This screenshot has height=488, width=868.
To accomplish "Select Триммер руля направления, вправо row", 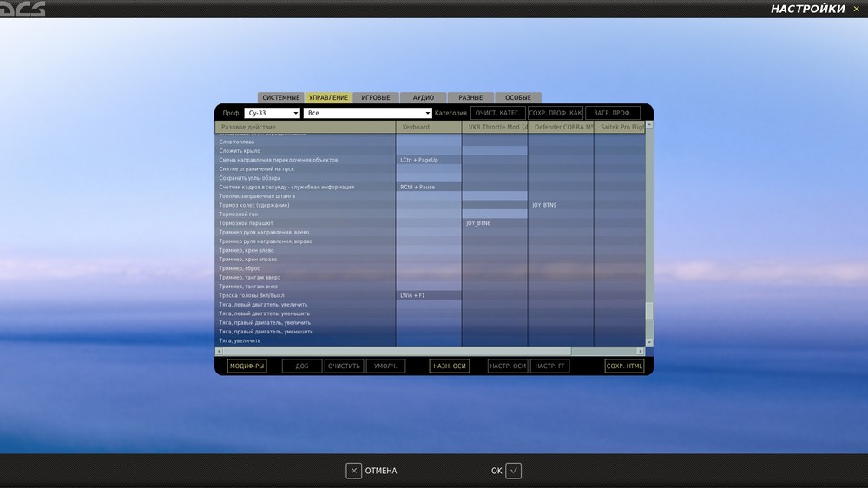I will [306, 241].
